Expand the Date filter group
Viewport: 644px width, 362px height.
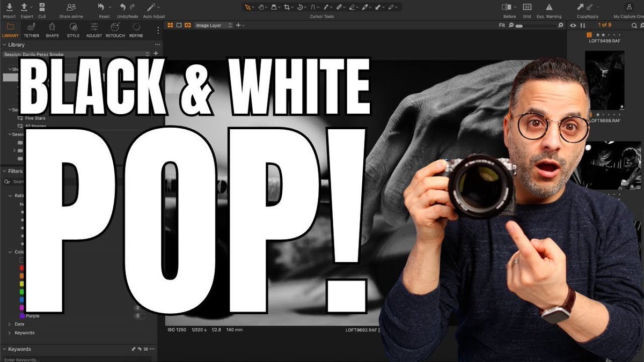pos(9,324)
